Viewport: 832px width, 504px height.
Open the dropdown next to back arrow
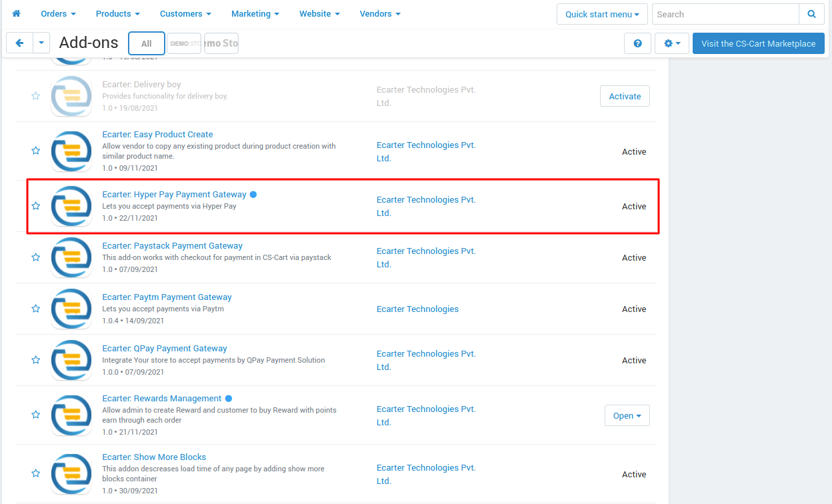[41, 43]
